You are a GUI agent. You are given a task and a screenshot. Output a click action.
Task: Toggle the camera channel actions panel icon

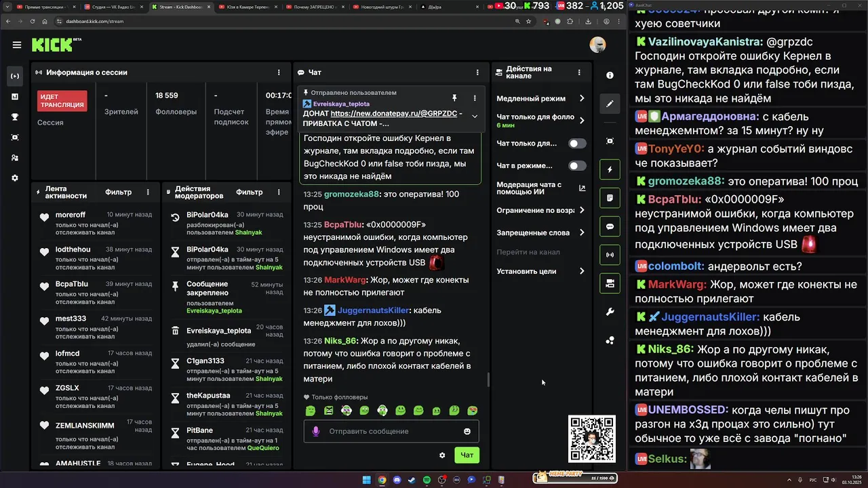tap(610, 283)
